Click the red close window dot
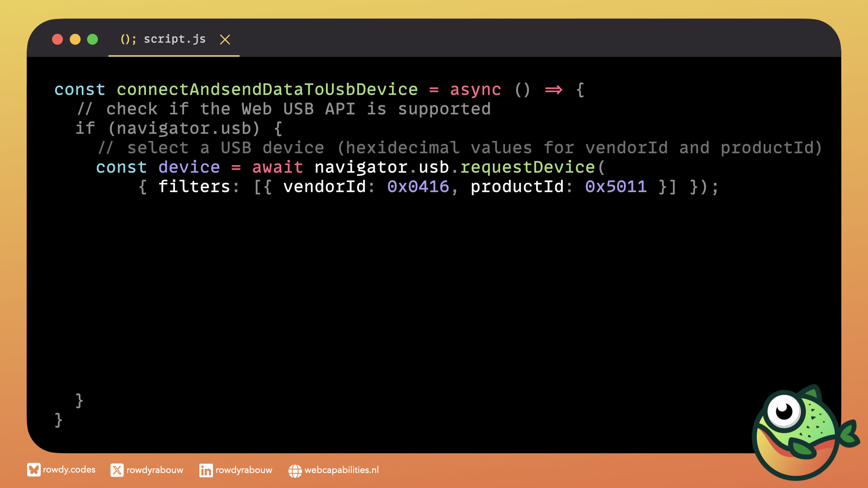The height and width of the screenshot is (488, 868). (57, 39)
